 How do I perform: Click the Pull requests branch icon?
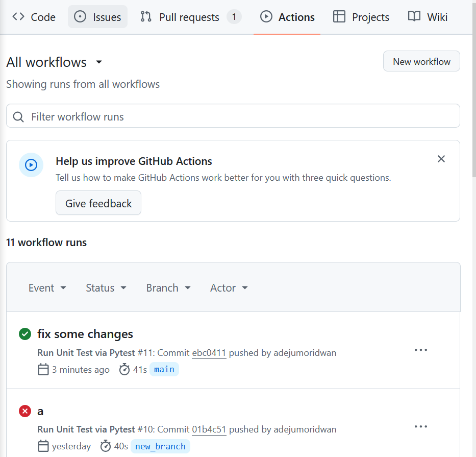pos(145,16)
